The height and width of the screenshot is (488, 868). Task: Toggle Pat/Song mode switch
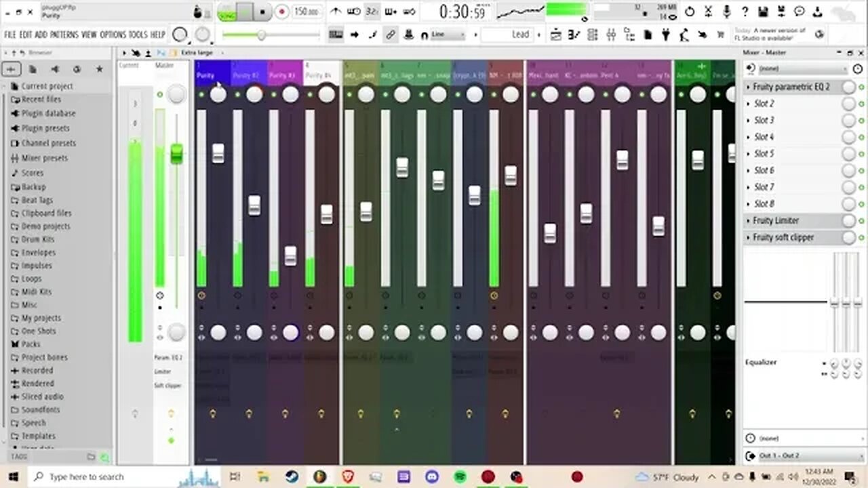pos(226,12)
